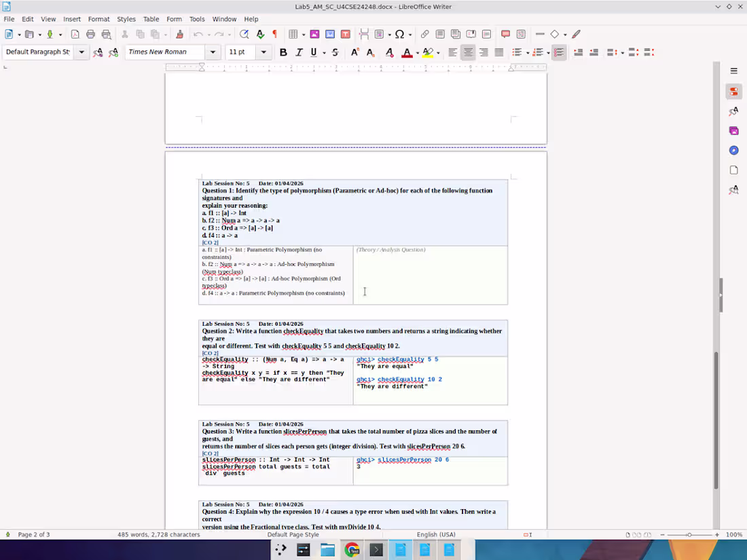747x560 pixels.
Task: Select the Clone Formatting paintbrush icon
Action: pyautogui.click(x=179, y=34)
